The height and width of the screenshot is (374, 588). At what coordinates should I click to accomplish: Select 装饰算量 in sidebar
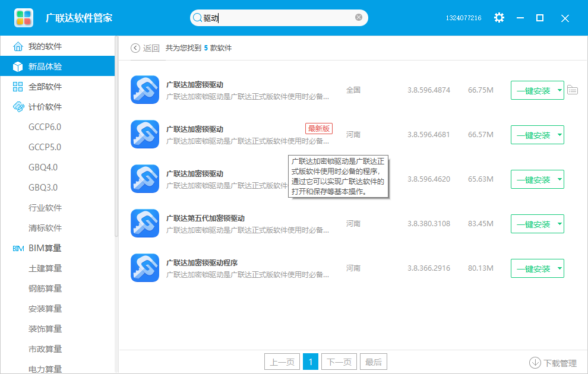pyautogui.click(x=45, y=329)
